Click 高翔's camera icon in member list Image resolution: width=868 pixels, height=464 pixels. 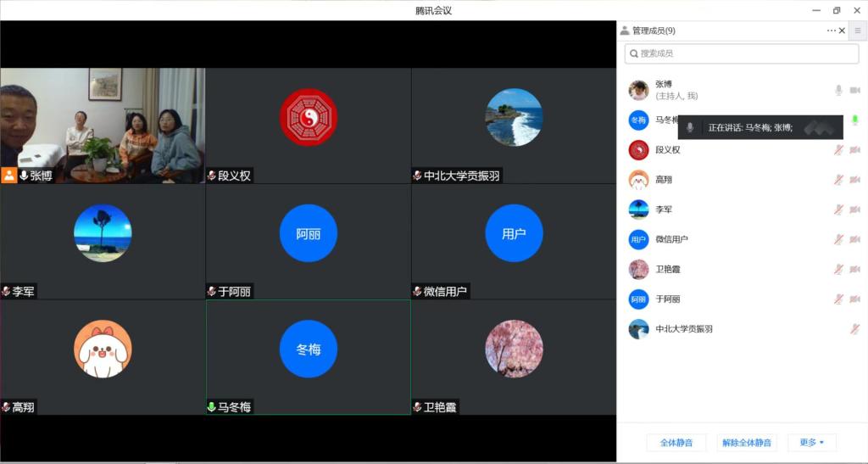pyautogui.click(x=854, y=180)
